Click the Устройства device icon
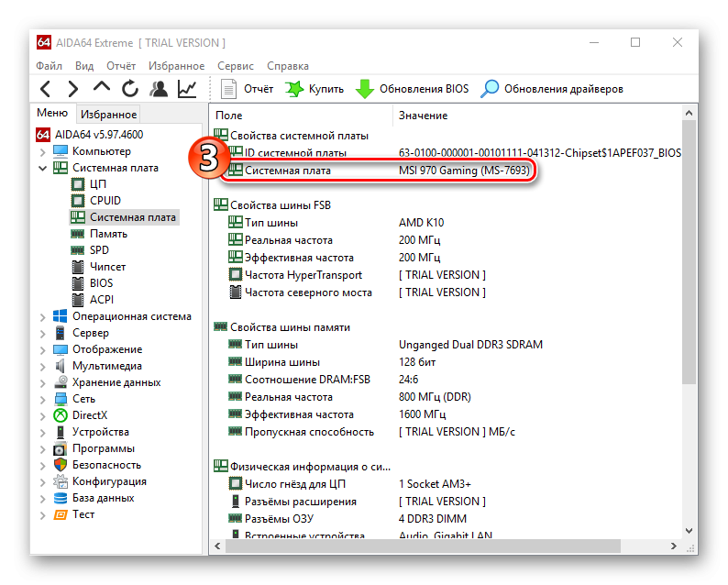Screen dimensions: 728x585 tap(60, 432)
